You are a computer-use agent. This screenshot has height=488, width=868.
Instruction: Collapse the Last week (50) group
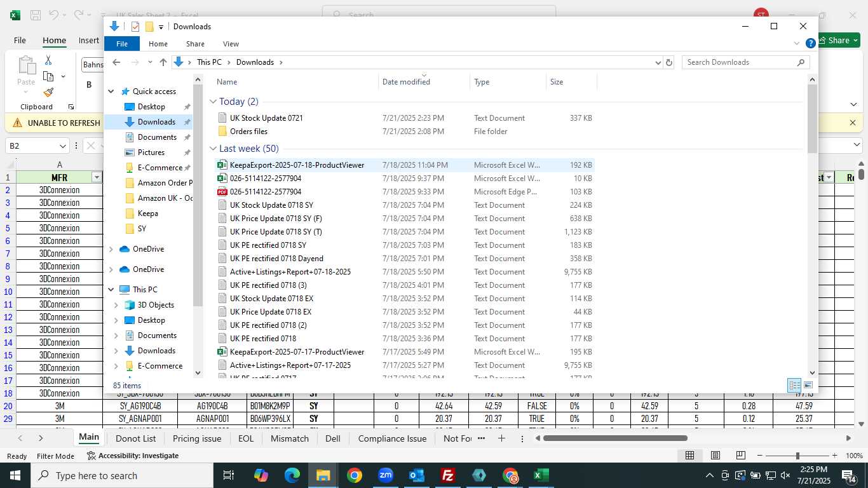click(214, 149)
